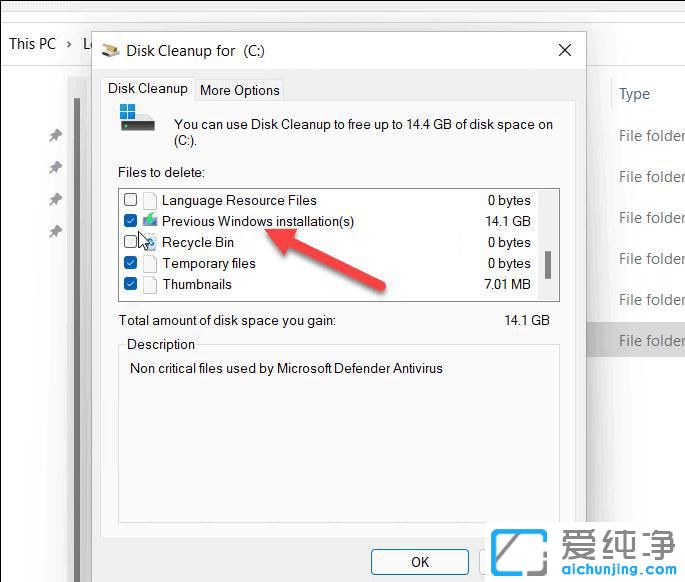The height and width of the screenshot is (582, 685).
Task: Click the Type column header in Explorer
Action: coord(634,94)
